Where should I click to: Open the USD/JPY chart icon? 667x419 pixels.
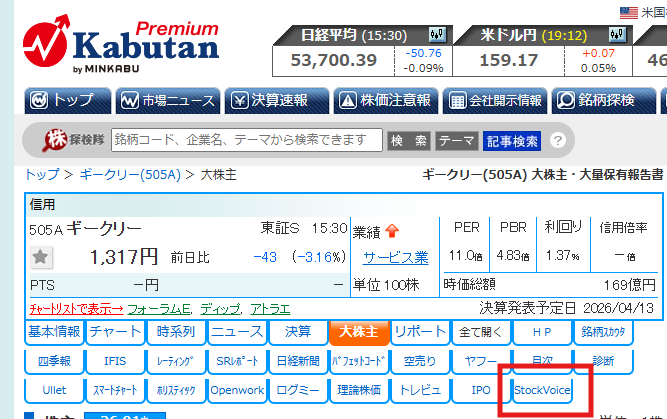[618, 34]
